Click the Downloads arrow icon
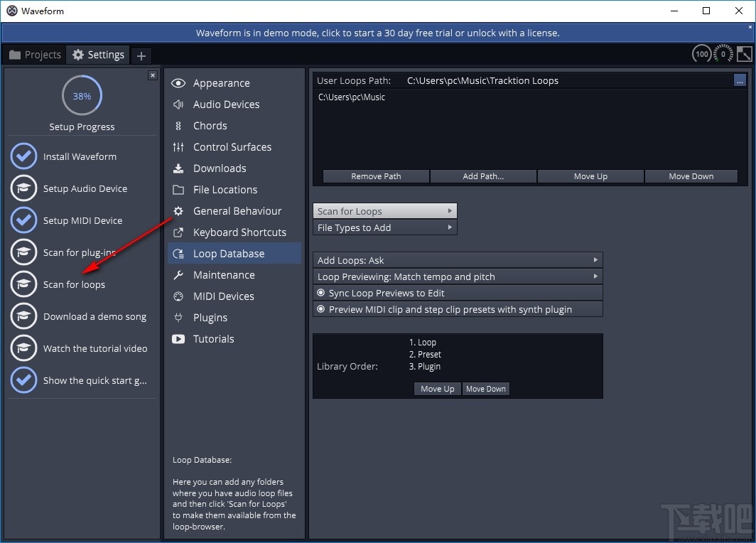The height and width of the screenshot is (543, 756). [x=178, y=168]
